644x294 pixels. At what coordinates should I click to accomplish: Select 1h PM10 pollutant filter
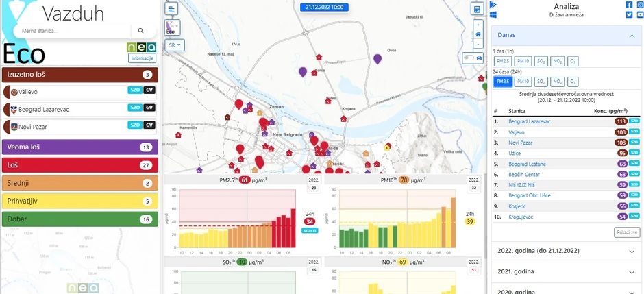pyautogui.click(x=523, y=62)
